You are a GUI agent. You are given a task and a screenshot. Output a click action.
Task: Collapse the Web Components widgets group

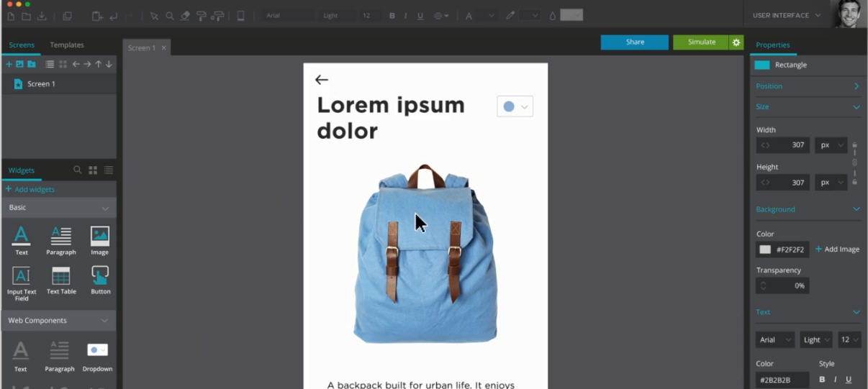click(x=105, y=321)
